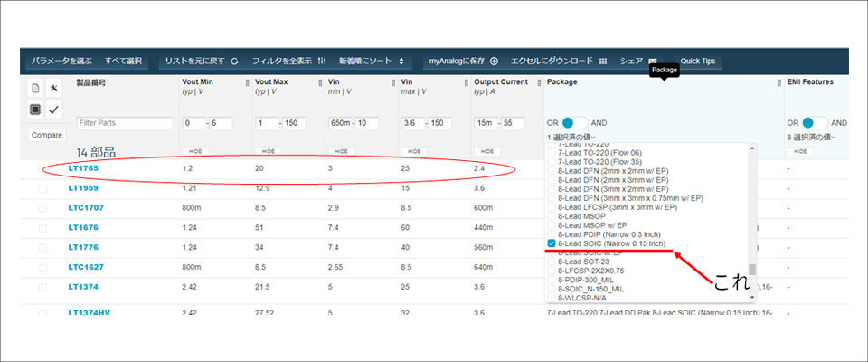Click the Filter Parts input field
Viewport: 868px width, 362px height.
tap(125, 123)
